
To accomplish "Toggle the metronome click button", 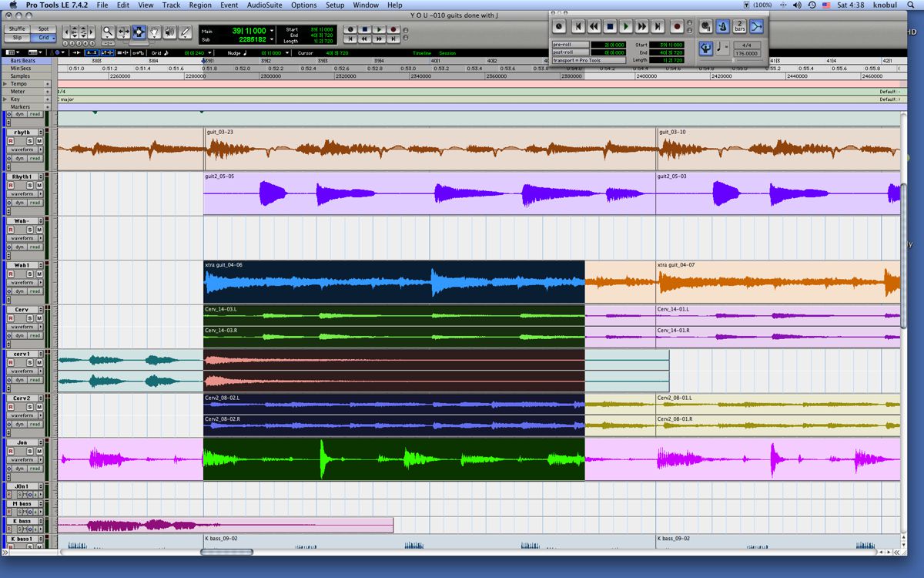I will (723, 26).
